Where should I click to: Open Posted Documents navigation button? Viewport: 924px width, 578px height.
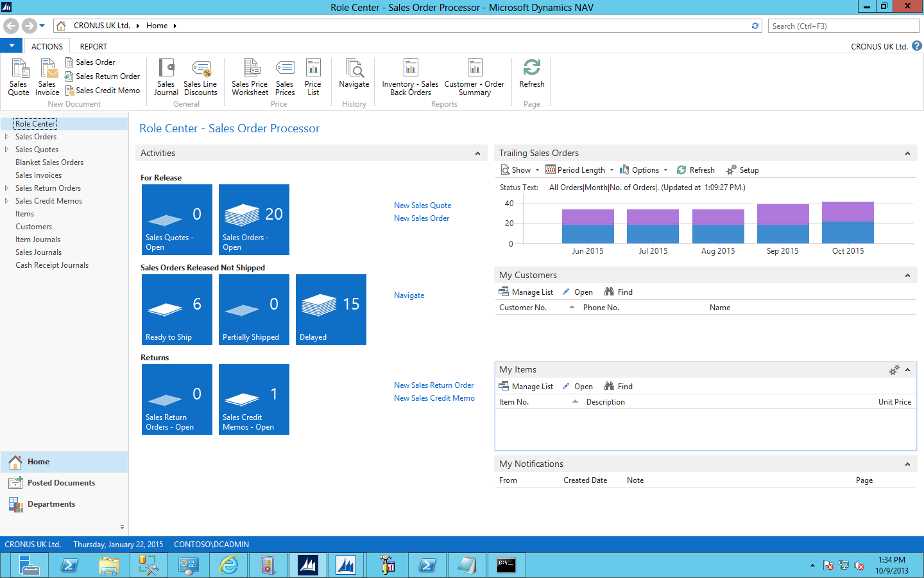pyautogui.click(x=64, y=483)
